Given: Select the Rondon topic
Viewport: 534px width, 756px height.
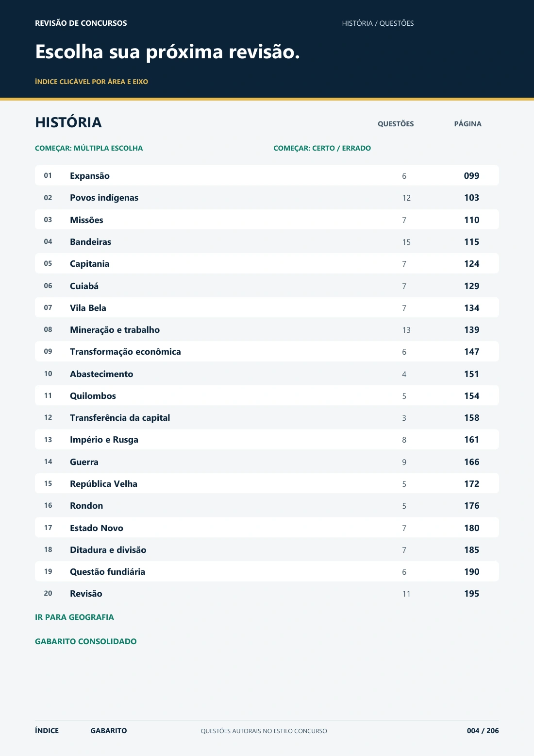Looking at the screenshot, I should (267, 505).
